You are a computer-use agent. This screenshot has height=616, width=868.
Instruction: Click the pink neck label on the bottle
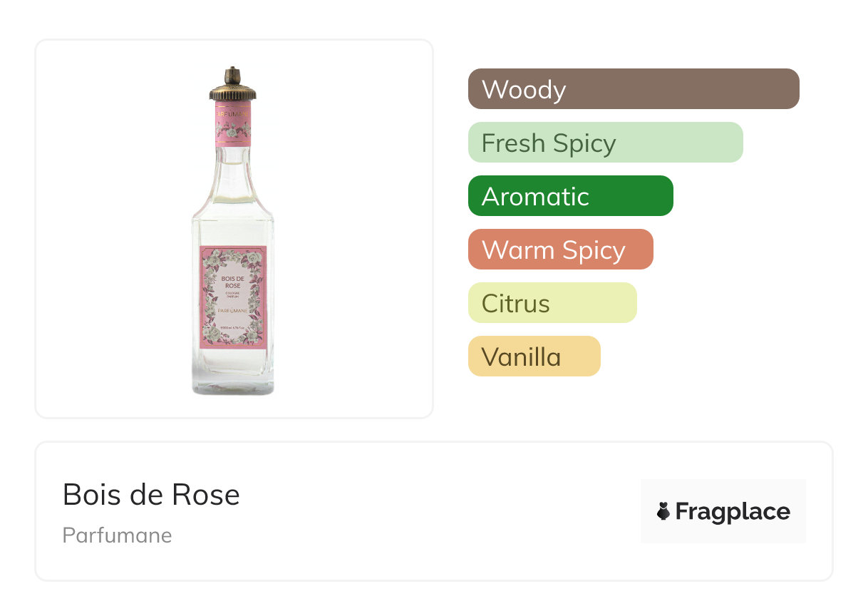(232, 128)
